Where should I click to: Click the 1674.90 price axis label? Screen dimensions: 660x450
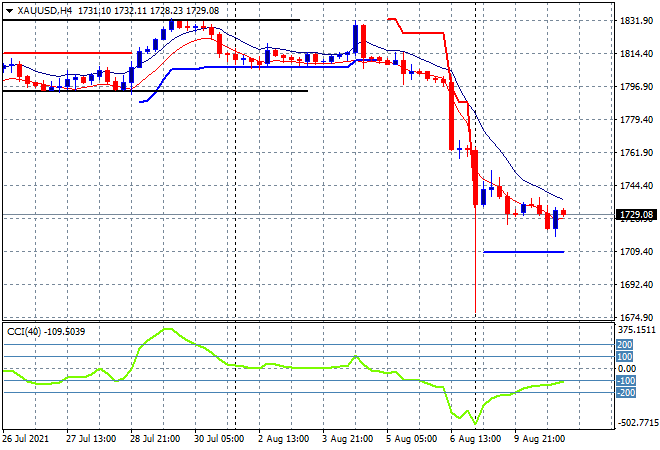click(636, 317)
